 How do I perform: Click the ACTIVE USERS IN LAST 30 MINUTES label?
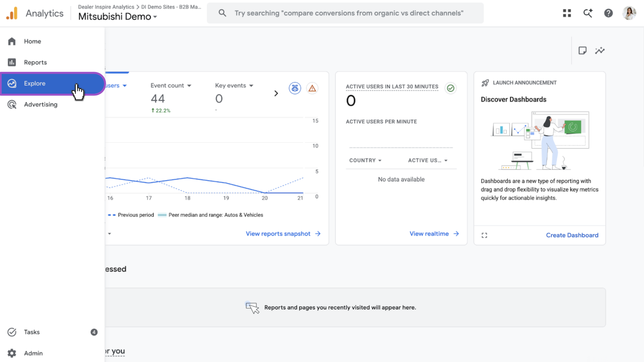click(x=392, y=87)
